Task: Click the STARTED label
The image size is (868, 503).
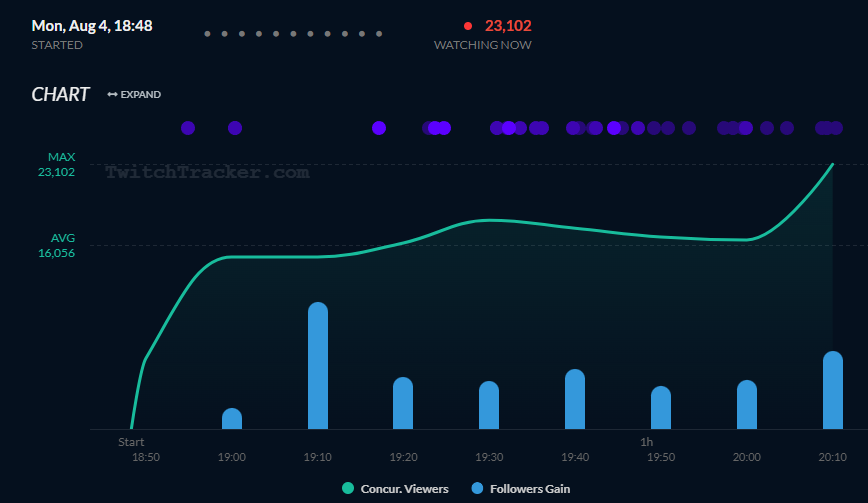Action: [57, 45]
